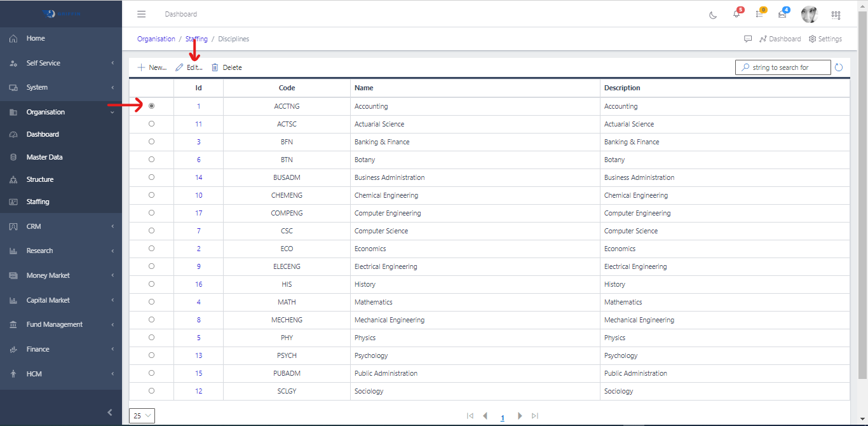Viewport: 868px width, 426px height.
Task: Go to Organisation breadcrumb link
Action: coord(156,39)
